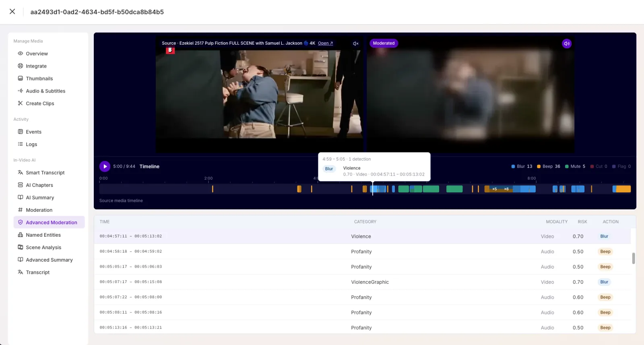Click the Thumbnails icon in the sidebar
The width and height of the screenshot is (644, 345).
pyautogui.click(x=20, y=78)
